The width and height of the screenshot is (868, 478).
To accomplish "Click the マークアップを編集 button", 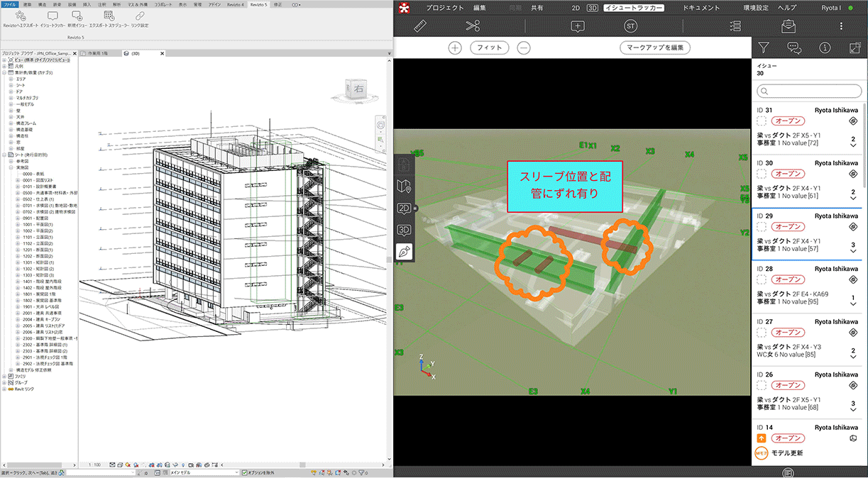I will point(655,48).
